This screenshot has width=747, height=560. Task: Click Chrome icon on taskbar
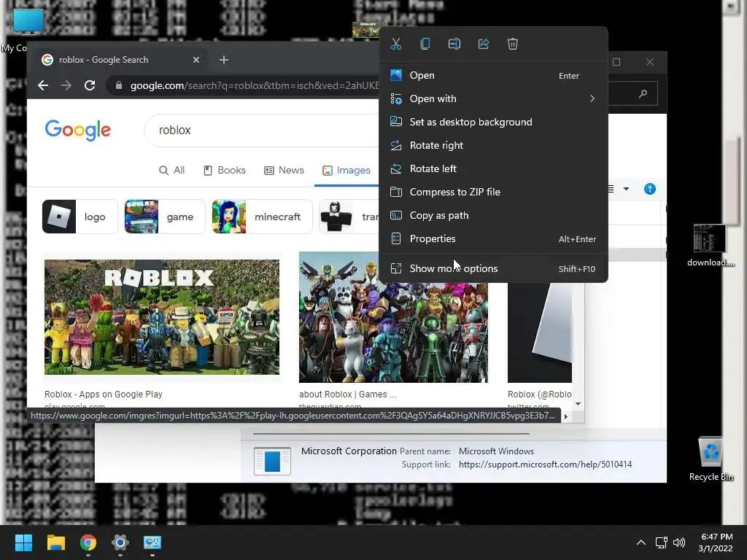[x=88, y=542]
